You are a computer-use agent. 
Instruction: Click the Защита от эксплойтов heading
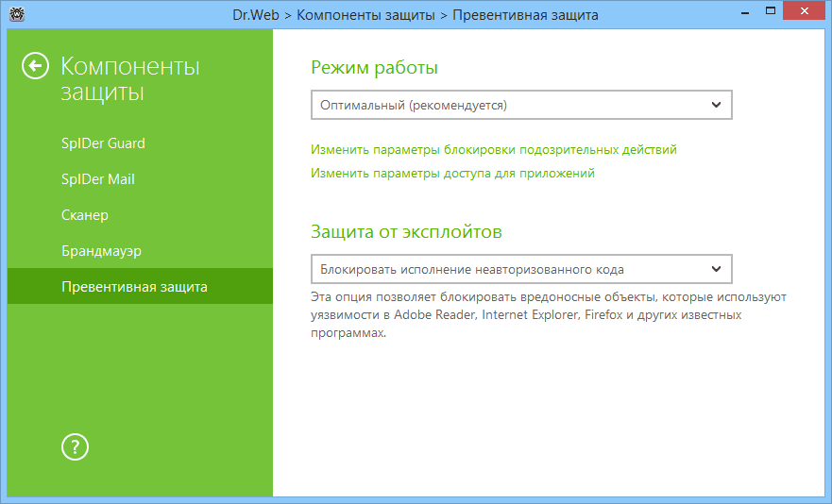coord(406,232)
